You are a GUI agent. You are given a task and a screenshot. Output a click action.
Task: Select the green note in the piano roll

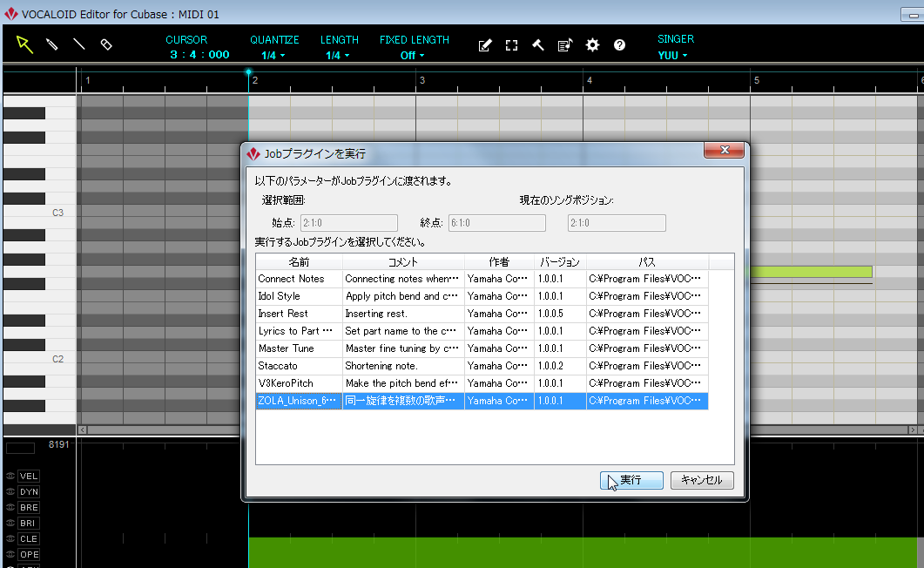coord(811,272)
